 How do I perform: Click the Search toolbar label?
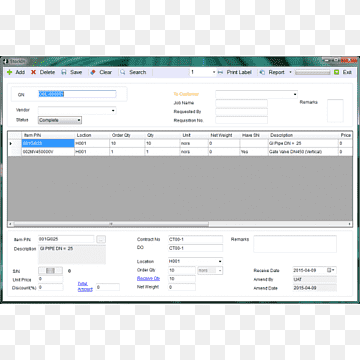click(138, 72)
